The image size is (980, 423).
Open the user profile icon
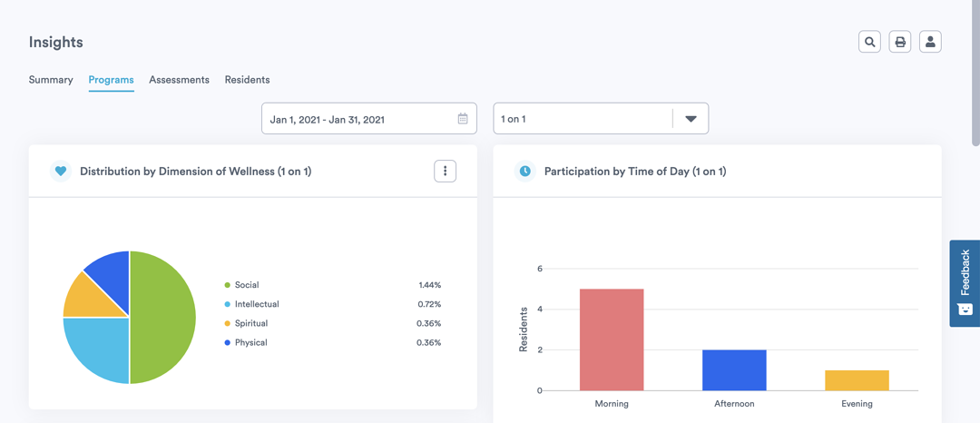pos(930,42)
